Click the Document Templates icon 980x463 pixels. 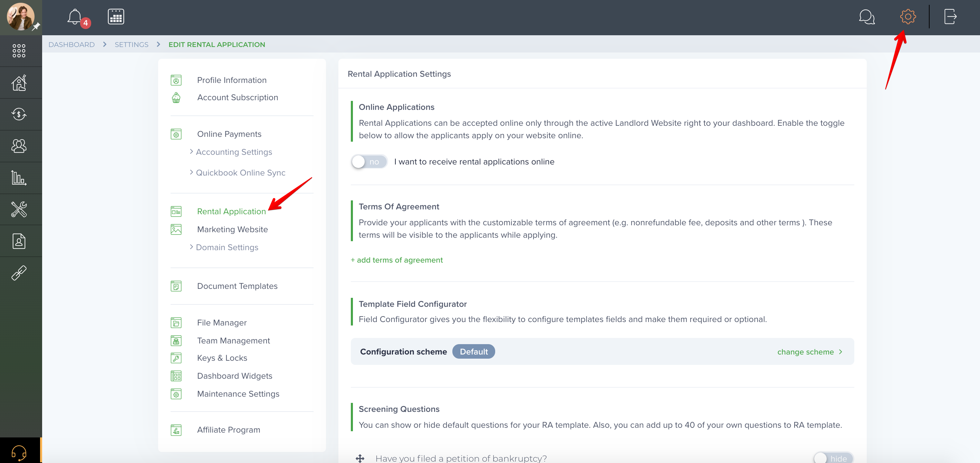coord(176,286)
